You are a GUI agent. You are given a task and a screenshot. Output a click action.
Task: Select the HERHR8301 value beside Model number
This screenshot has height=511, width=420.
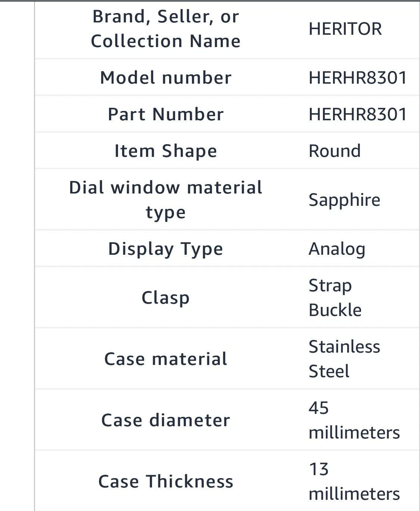357,78
